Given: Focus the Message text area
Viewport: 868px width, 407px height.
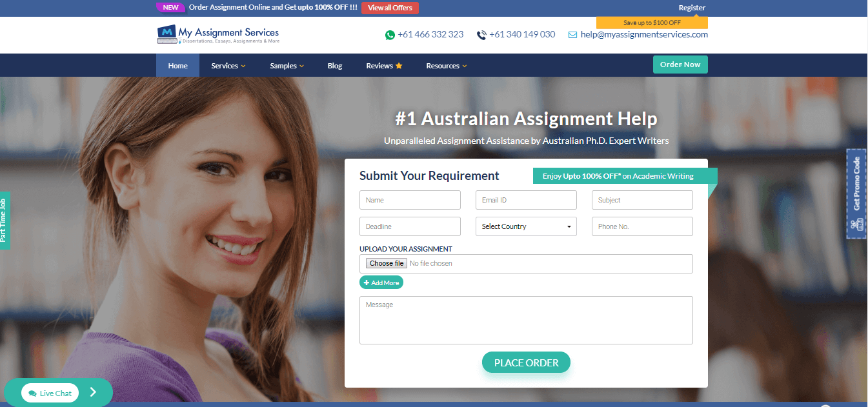Looking at the screenshot, I should coord(526,320).
